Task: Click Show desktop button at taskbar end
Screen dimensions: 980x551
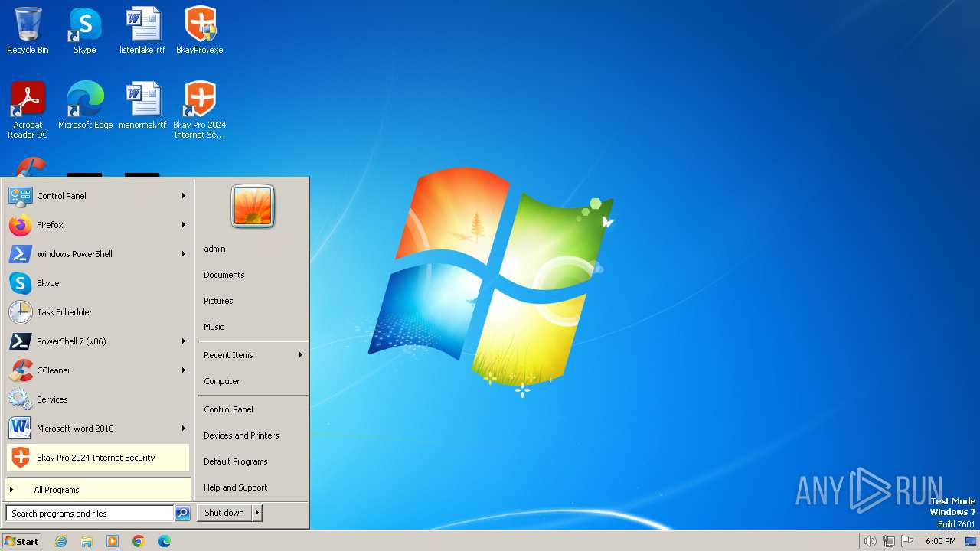Action: tap(970, 541)
